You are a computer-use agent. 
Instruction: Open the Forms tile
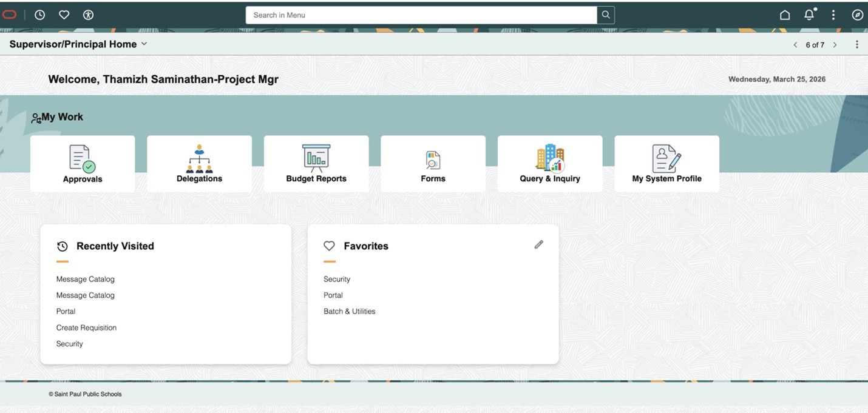pyautogui.click(x=433, y=164)
